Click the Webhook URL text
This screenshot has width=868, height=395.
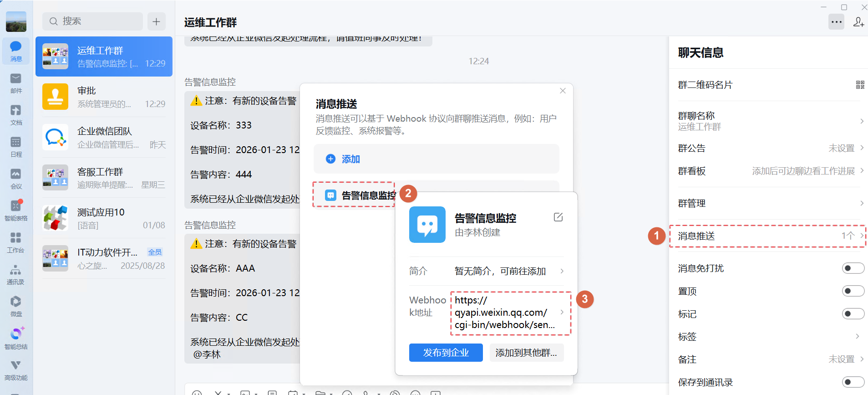(x=505, y=313)
